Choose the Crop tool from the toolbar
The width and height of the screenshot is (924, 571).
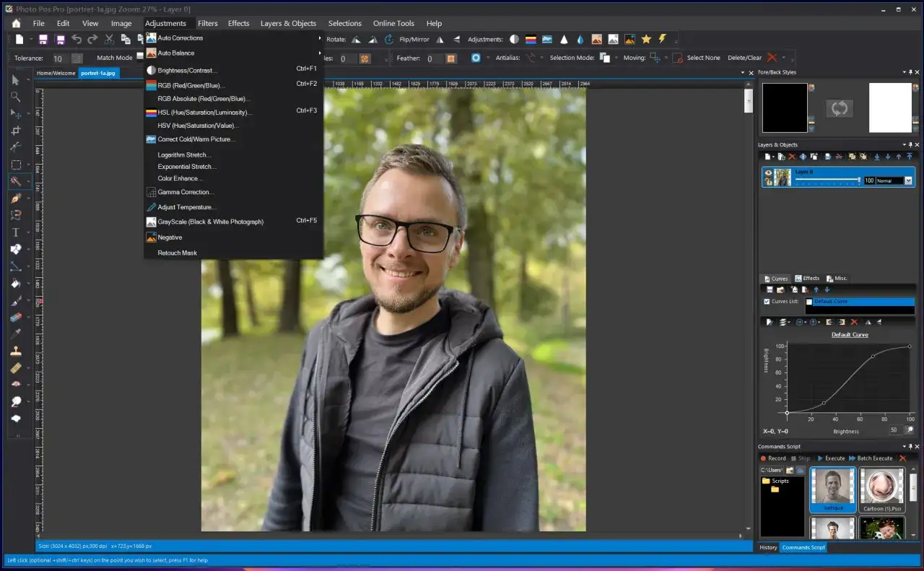[15, 130]
